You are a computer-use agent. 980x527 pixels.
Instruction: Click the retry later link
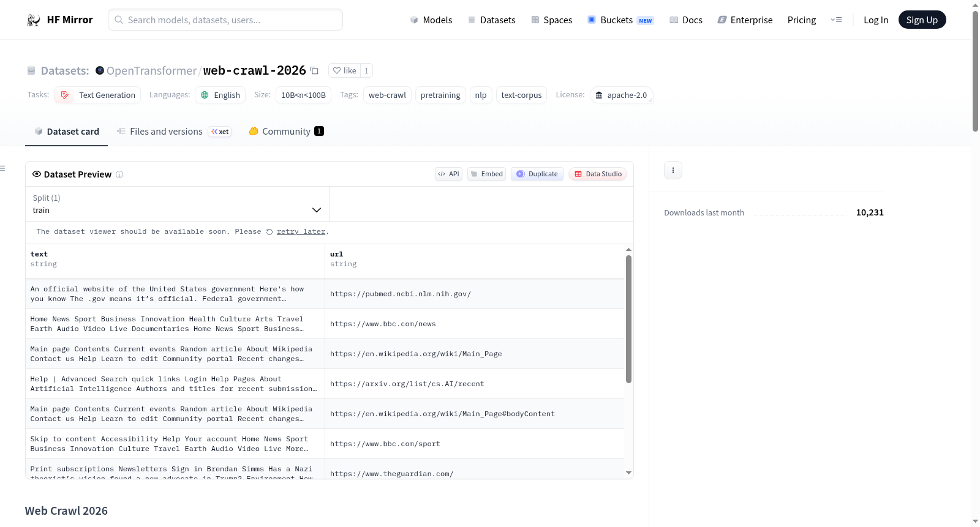[x=301, y=232]
